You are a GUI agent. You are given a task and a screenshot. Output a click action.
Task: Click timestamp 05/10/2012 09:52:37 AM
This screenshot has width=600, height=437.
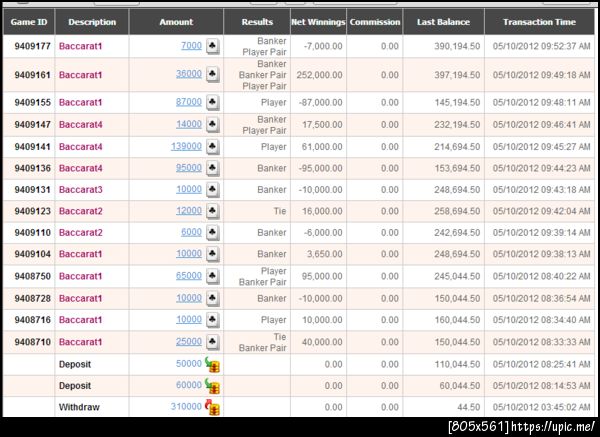click(541, 46)
